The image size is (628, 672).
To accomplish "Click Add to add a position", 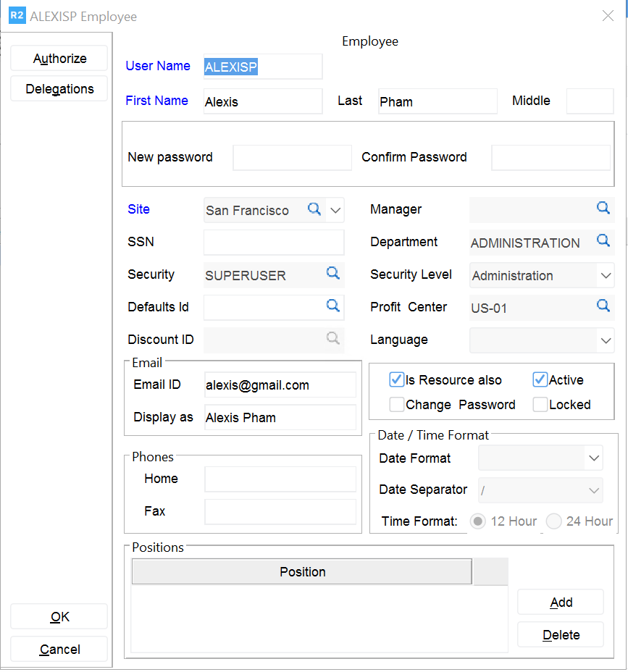I will (561, 602).
